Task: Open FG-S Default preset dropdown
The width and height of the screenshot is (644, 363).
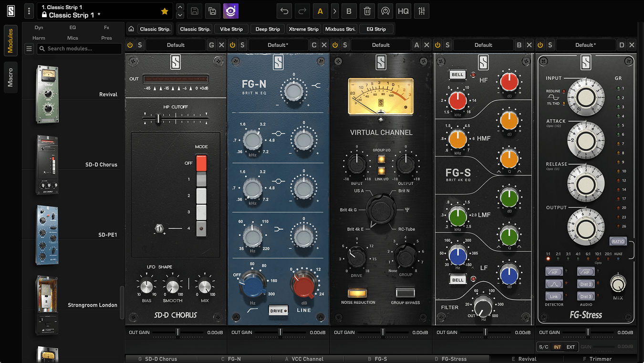Action: pyautogui.click(x=483, y=45)
